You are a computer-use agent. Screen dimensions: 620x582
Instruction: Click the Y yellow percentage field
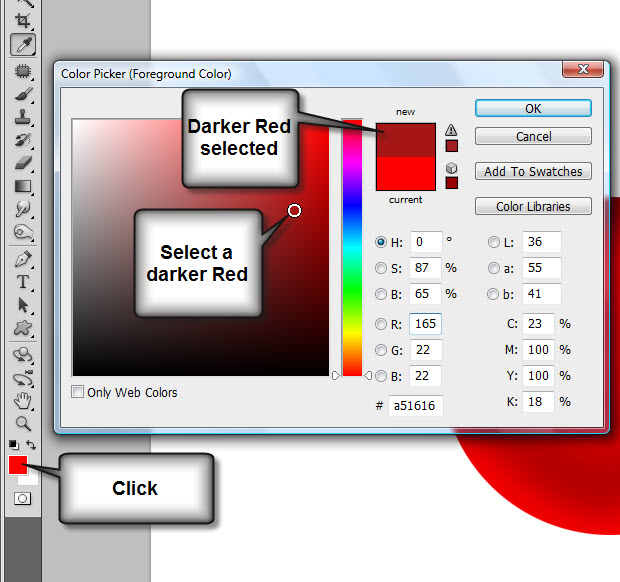(x=538, y=376)
